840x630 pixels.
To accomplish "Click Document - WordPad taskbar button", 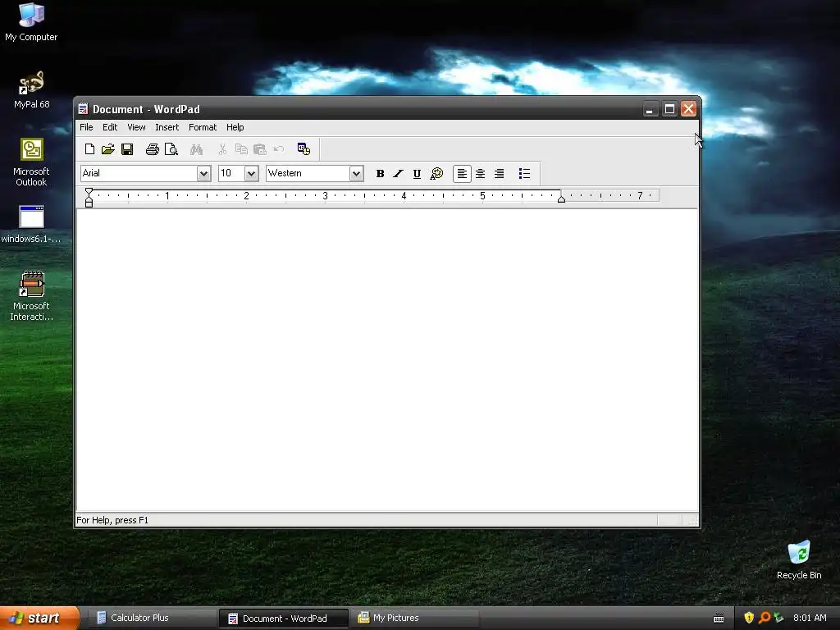I will click(x=283, y=619).
